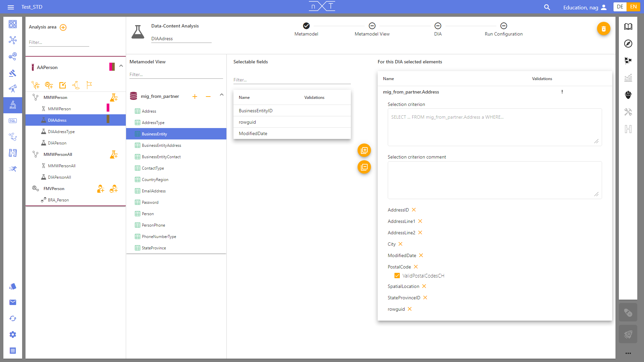Click the hard hat icon on the right sidebar
Screen dimensions: 644x362
pos(629,95)
